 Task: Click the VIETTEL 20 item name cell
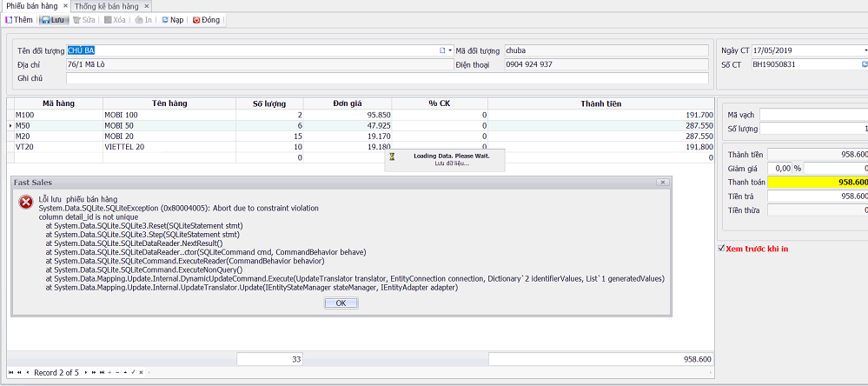pyautogui.click(x=169, y=147)
